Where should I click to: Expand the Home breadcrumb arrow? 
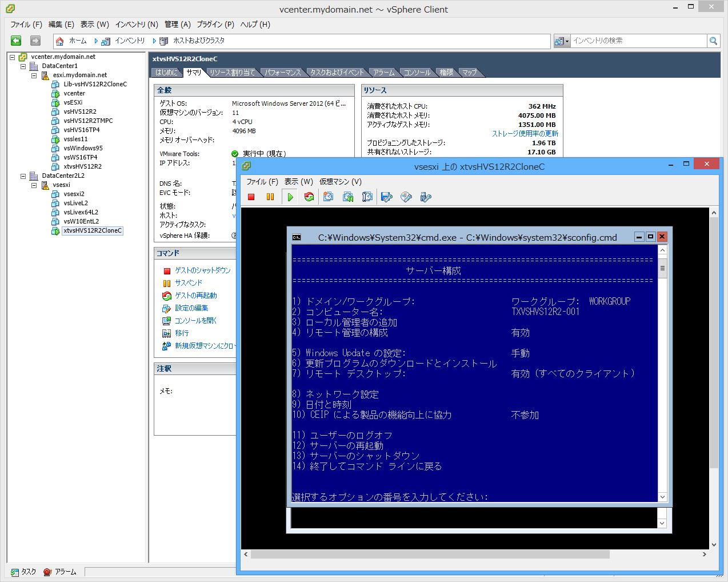tap(96, 41)
